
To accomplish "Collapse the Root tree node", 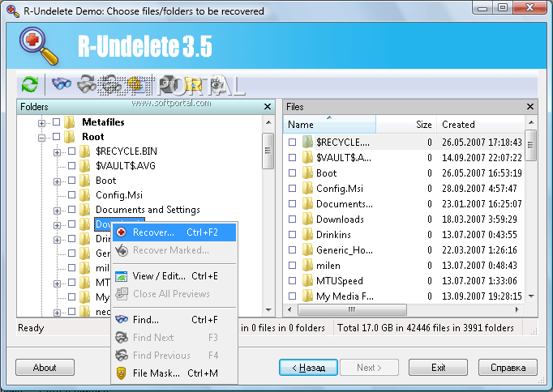I will (x=41, y=138).
